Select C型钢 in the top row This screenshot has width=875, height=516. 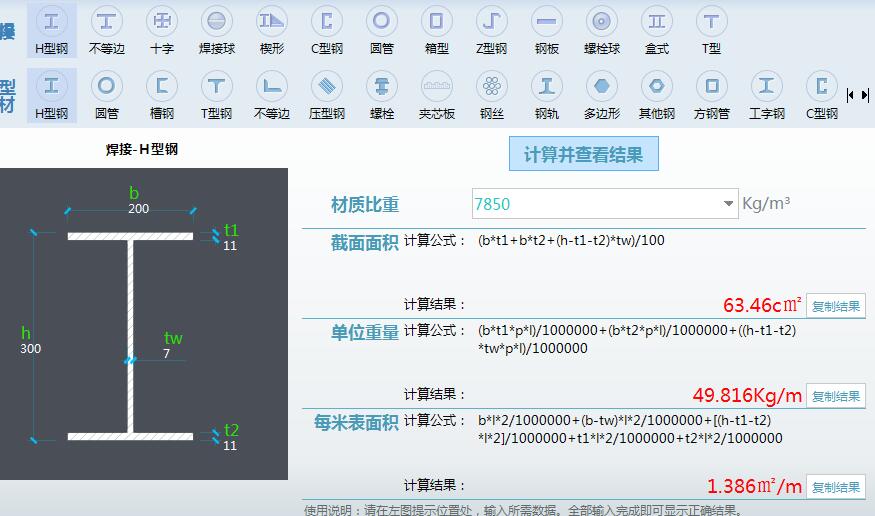point(326,30)
